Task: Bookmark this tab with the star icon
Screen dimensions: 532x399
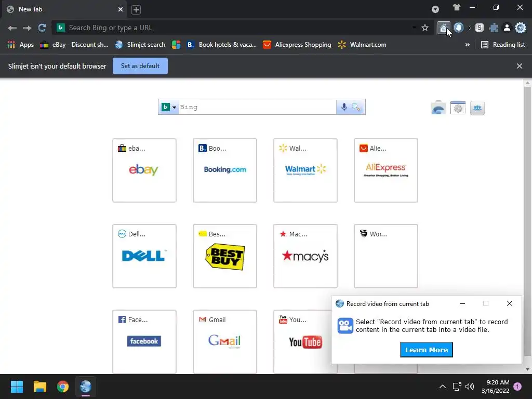Action: [x=425, y=28]
